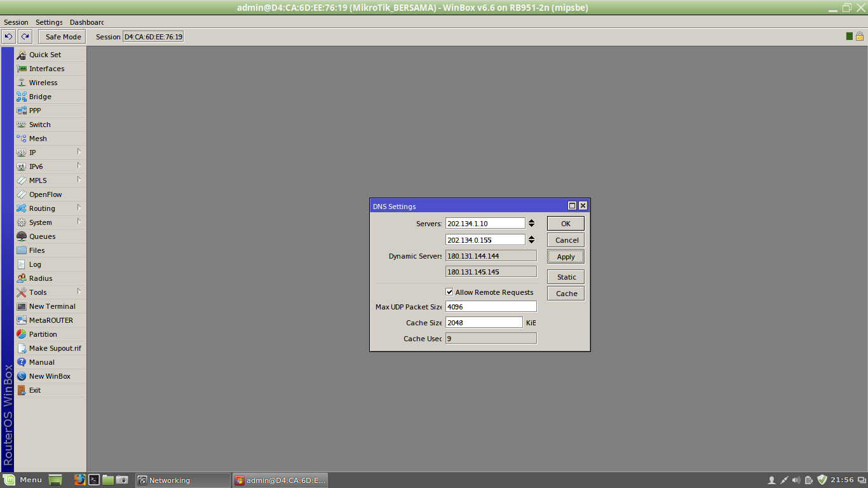Click the Max UDP Packet Size field

click(491, 306)
